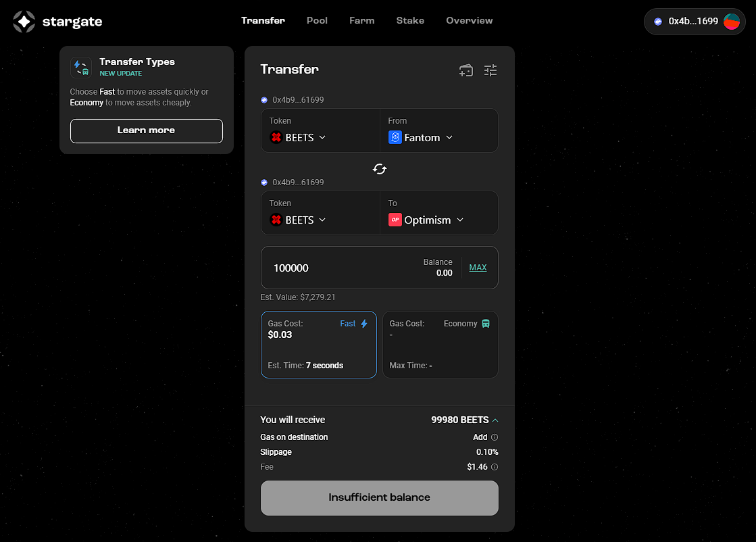Swap source and destination chains

pyautogui.click(x=380, y=169)
